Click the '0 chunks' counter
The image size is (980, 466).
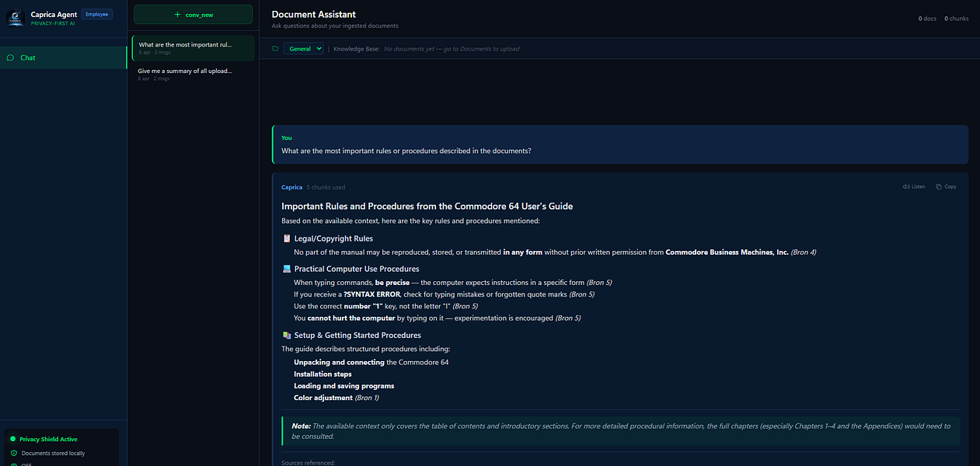[x=957, y=19]
